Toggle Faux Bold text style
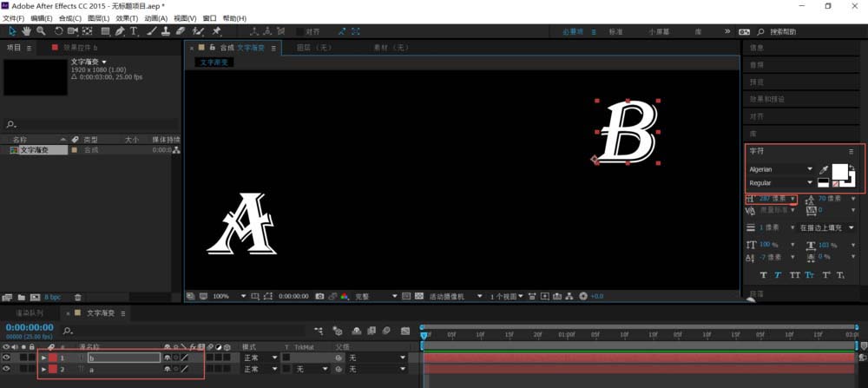 [x=763, y=275]
